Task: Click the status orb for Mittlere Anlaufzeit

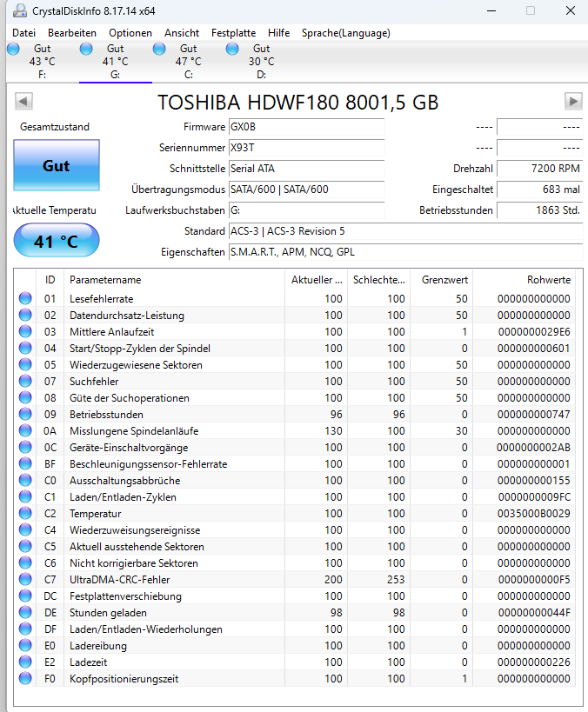Action: pyautogui.click(x=25, y=331)
